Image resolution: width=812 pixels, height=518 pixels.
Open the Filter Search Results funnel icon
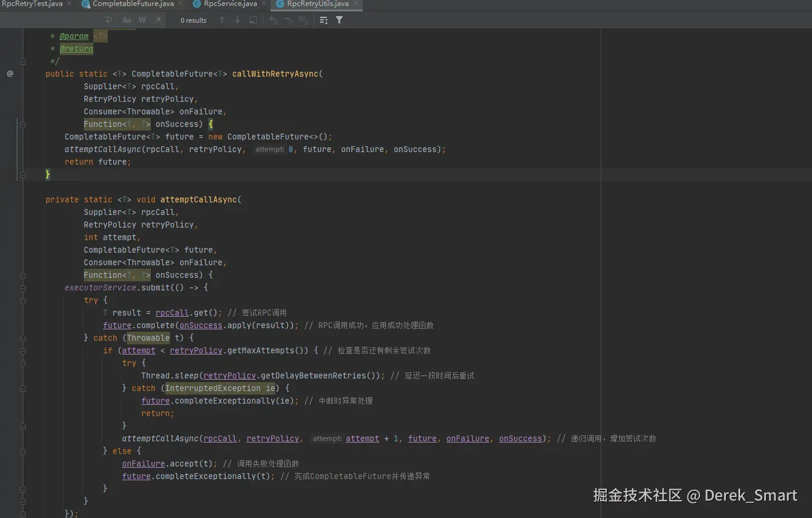click(x=340, y=20)
